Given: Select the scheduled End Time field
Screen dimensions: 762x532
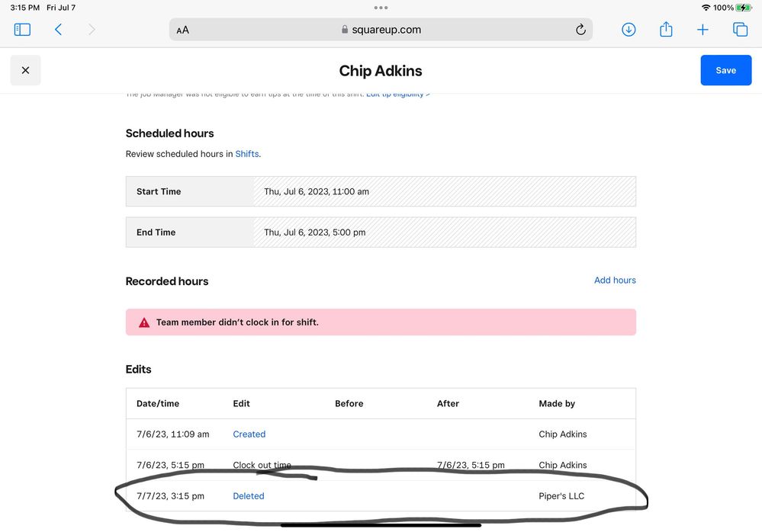Looking at the screenshot, I should point(444,232).
